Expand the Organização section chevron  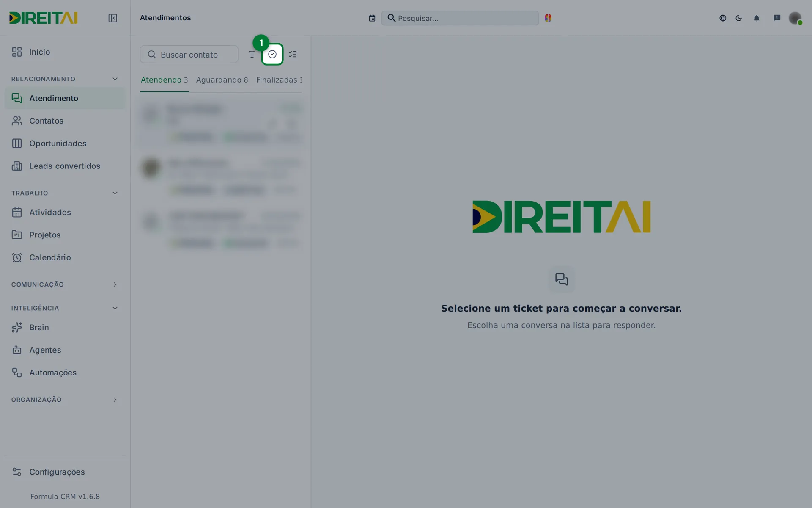(115, 400)
